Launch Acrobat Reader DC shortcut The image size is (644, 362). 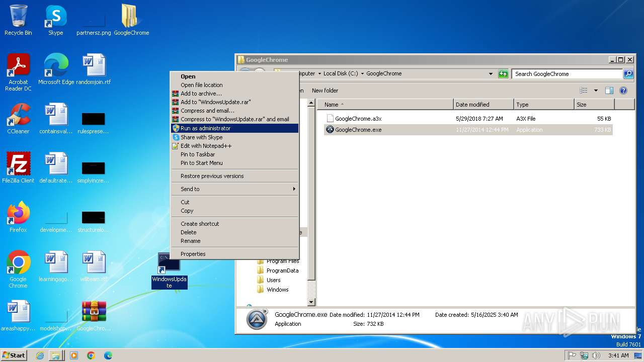click(x=18, y=72)
